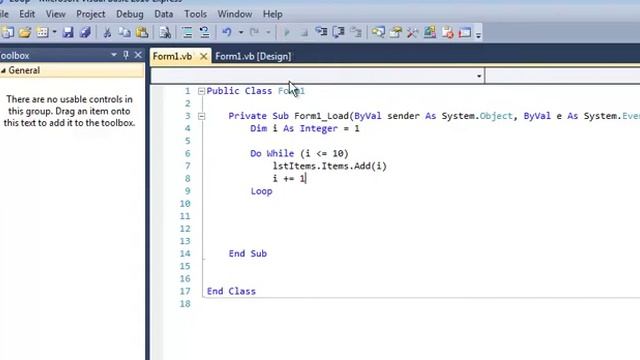Open the Project menu
The height and width of the screenshot is (360, 640).
91,14
